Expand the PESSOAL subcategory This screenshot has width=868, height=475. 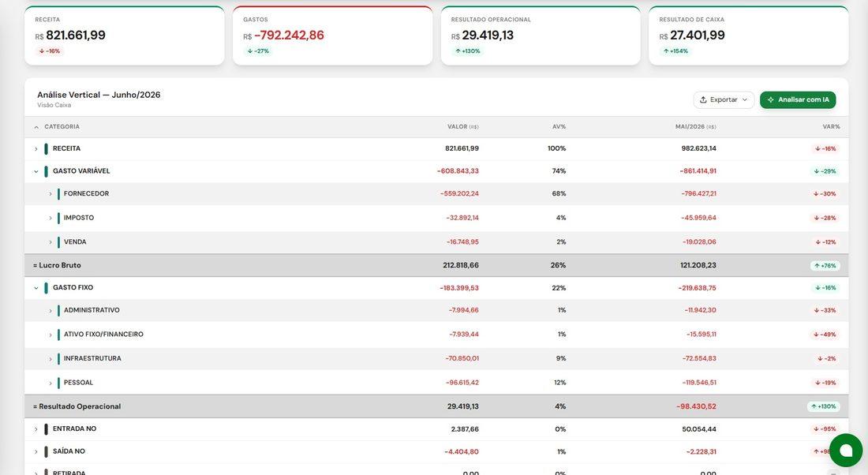(51, 383)
